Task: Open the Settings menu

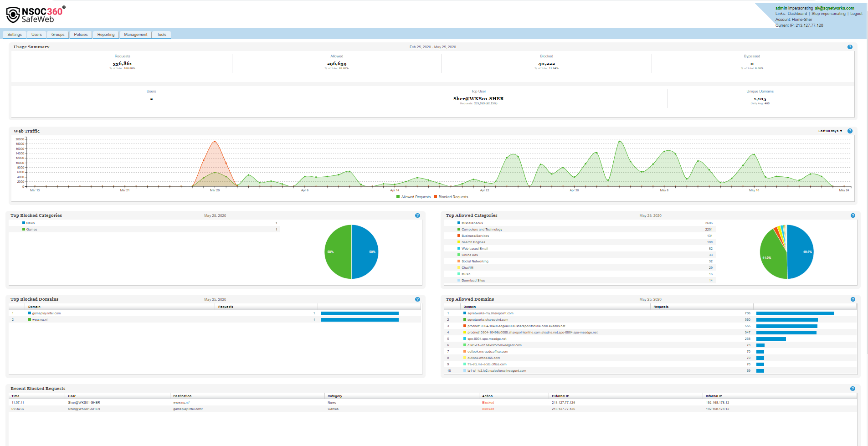Action: coord(15,35)
